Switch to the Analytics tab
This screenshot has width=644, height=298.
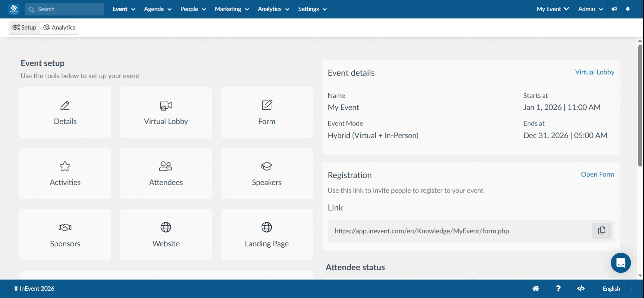(x=59, y=28)
